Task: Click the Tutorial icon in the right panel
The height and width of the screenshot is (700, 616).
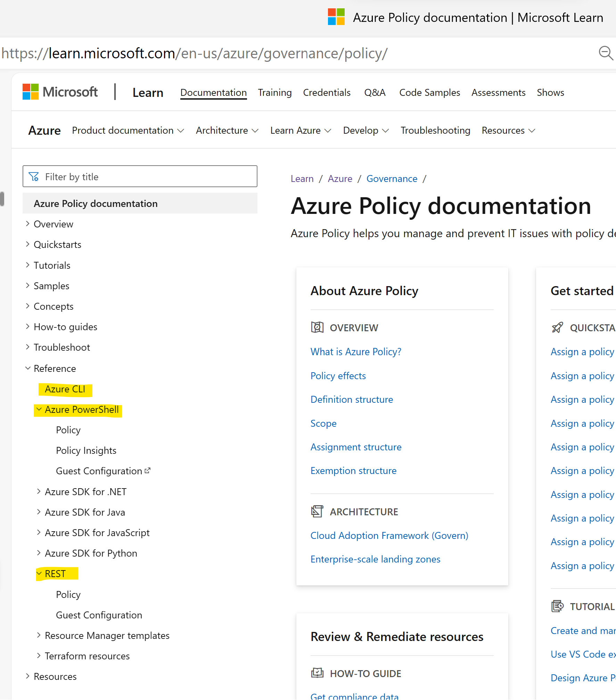Action: [x=558, y=606]
